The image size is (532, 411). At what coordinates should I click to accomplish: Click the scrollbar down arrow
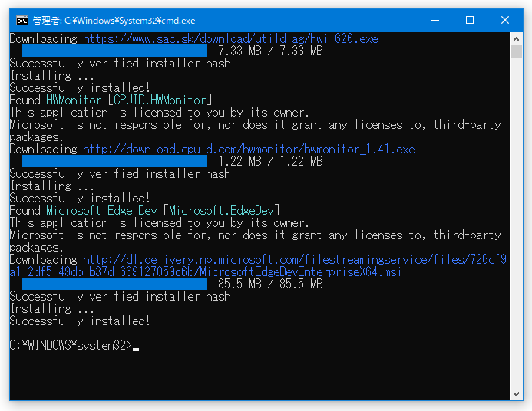tap(516, 393)
